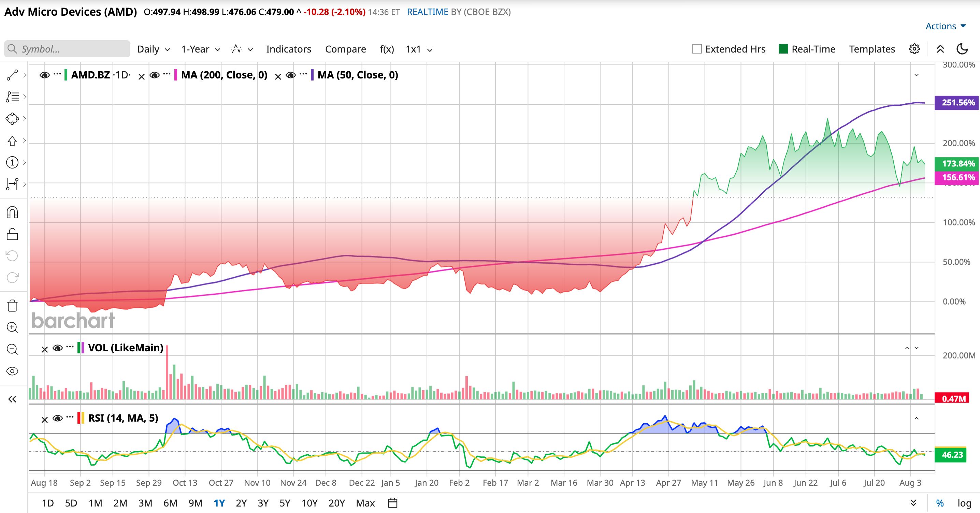Activate the magnet snap tool
This screenshot has width=980, height=513.
pyautogui.click(x=12, y=212)
